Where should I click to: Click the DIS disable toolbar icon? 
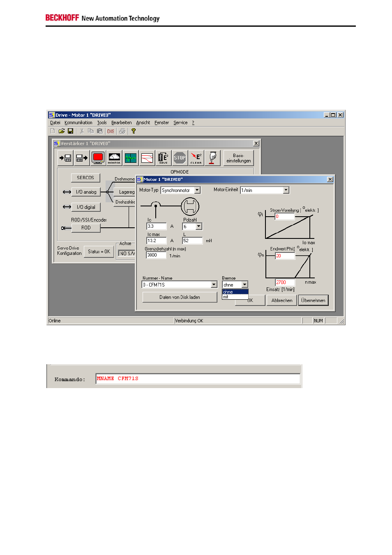pyautogui.click(x=111, y=131)
